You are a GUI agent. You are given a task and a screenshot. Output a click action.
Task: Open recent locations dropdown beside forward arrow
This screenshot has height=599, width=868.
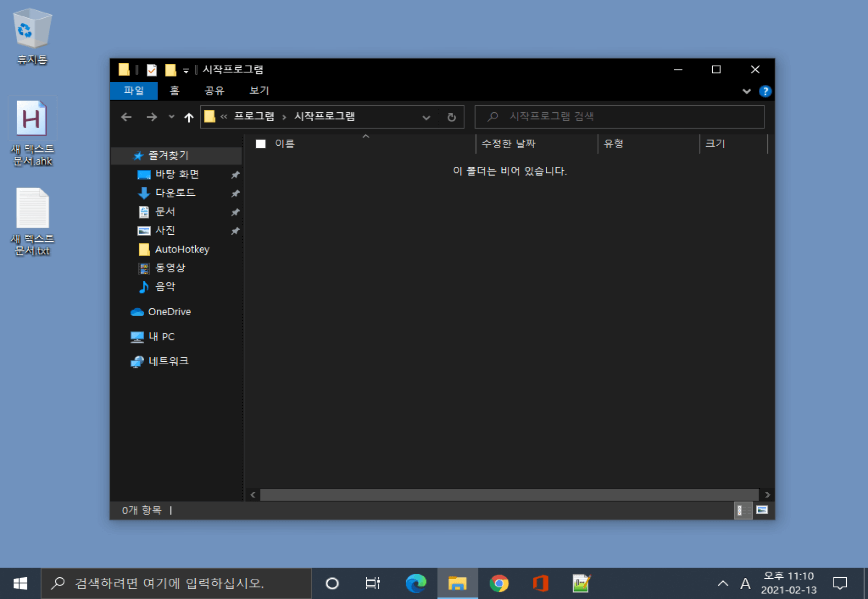tap(171, 117)
